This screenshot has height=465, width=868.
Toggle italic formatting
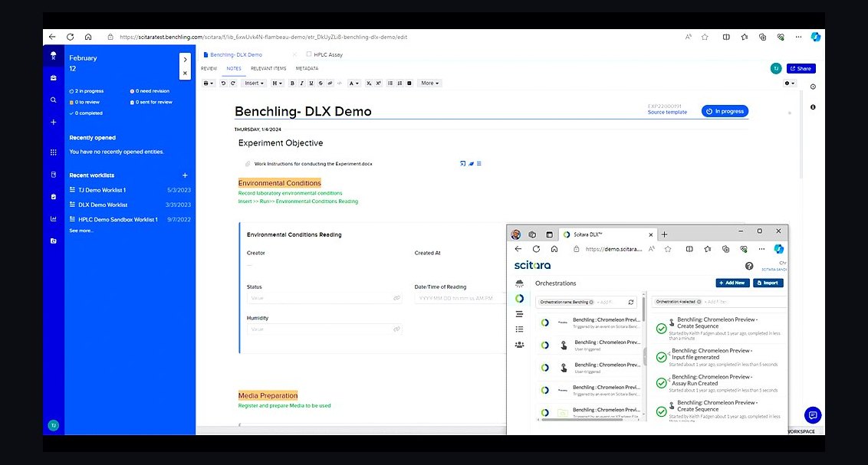pos(301,83)
